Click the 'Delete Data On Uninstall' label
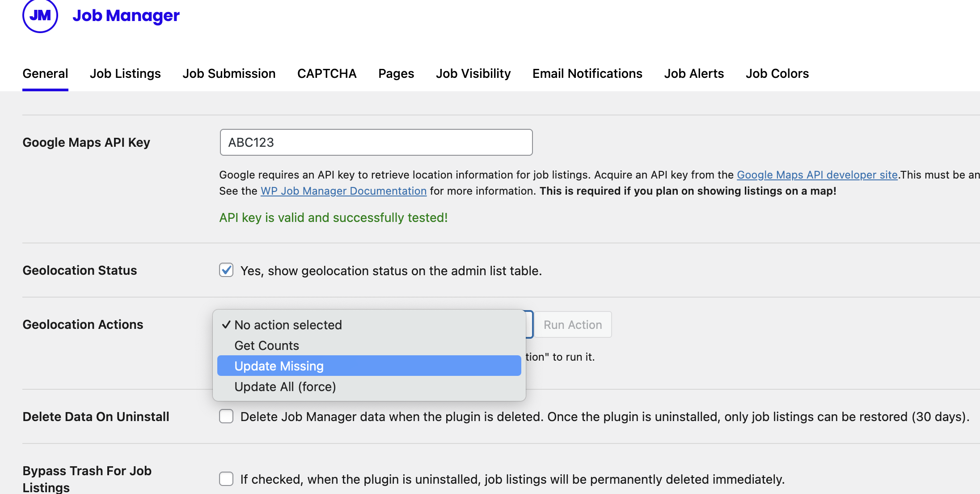This screenshot has width=980, height=494. click(96, 417)
